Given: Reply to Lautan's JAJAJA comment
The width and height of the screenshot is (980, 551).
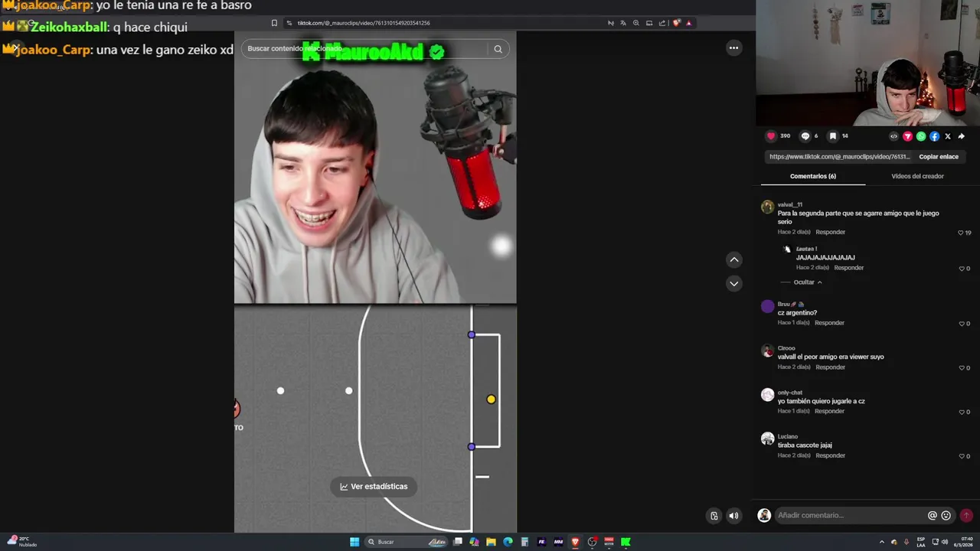Looking at the screenshot, I should tap(848, 268).
